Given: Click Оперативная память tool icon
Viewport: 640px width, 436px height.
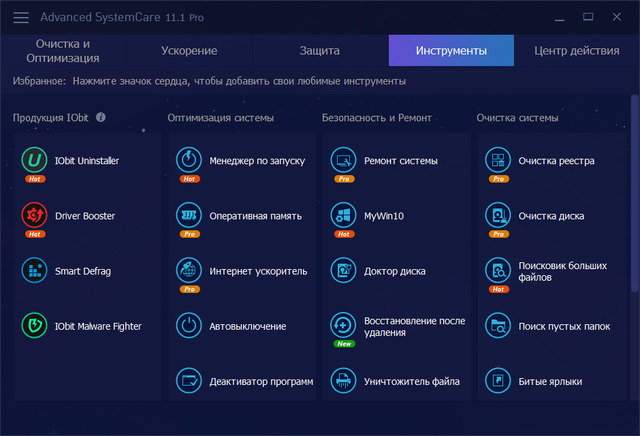Looking at the screenshot, I should [189, 215].
